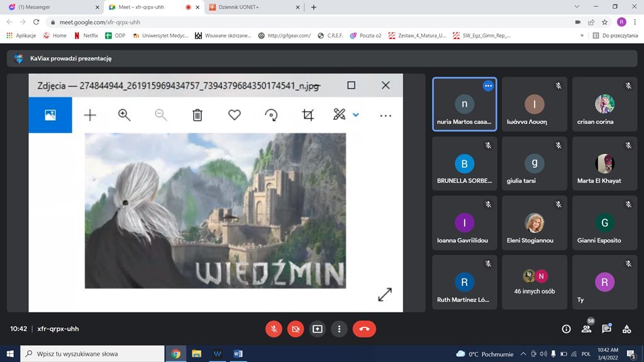
Task: Click the Photos image view button
Action: click(x=50, y=115)
